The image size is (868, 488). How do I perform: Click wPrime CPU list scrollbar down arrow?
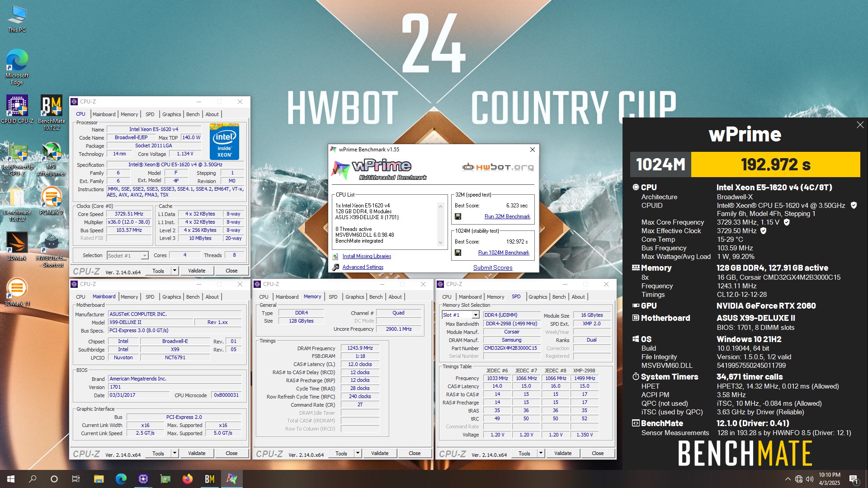(440, 243)
